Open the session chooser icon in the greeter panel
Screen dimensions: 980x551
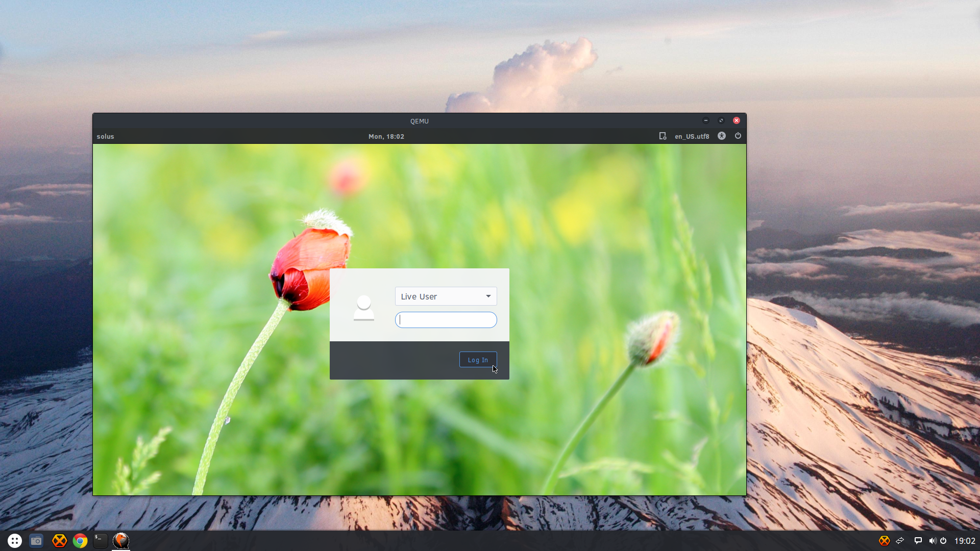coord(663,136)
